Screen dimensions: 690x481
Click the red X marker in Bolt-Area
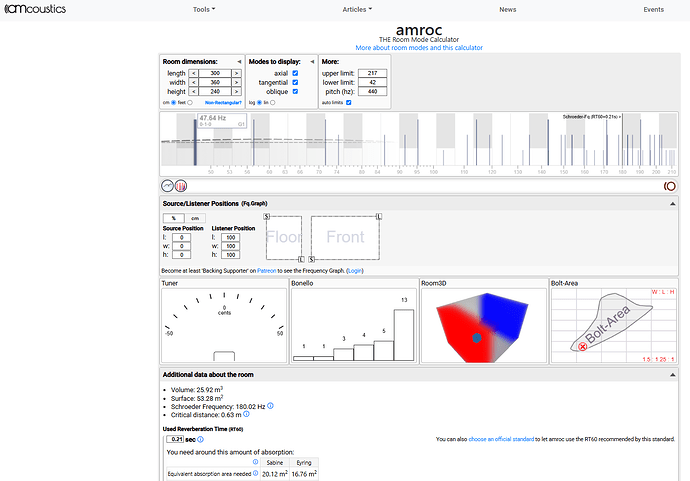pyautogui.click(x=583, y=347)
